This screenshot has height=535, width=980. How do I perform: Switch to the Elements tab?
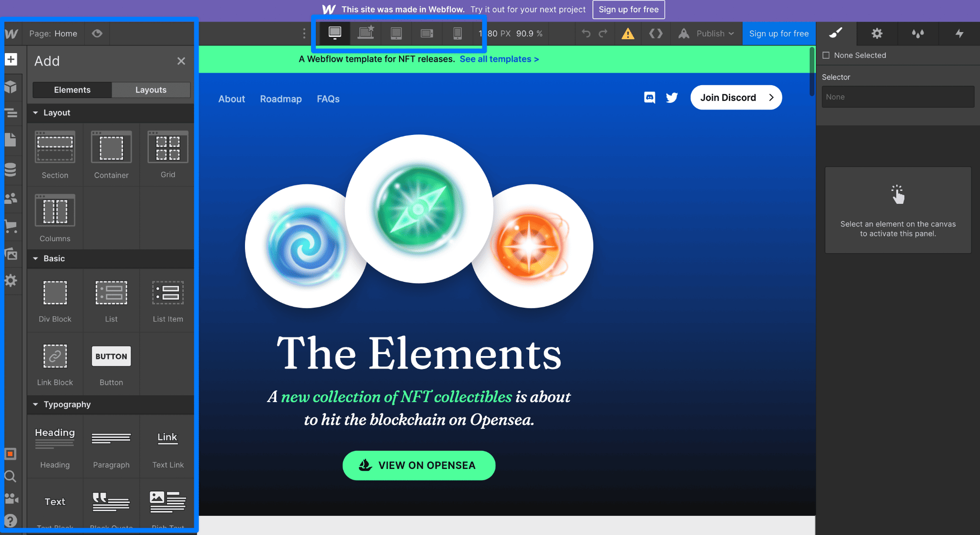[72, 89]
